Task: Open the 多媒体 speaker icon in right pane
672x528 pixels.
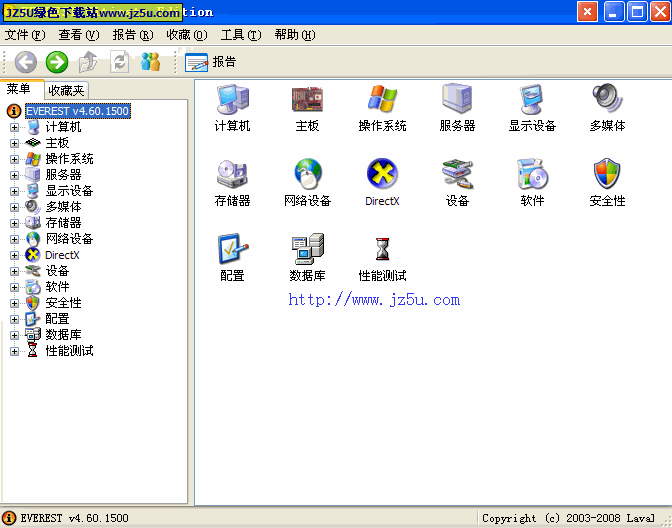Action: pos(607,108)
